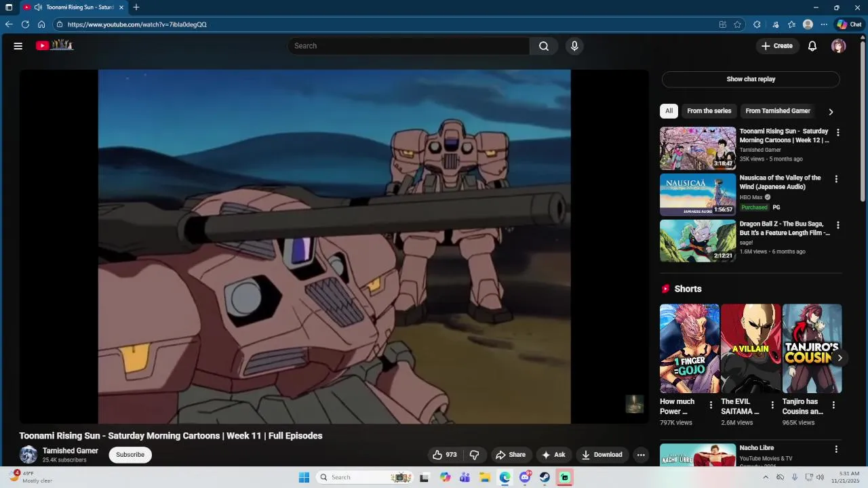
Task: Open options for 'Tanjiro has Cousins' short
Action: point(833,405)
